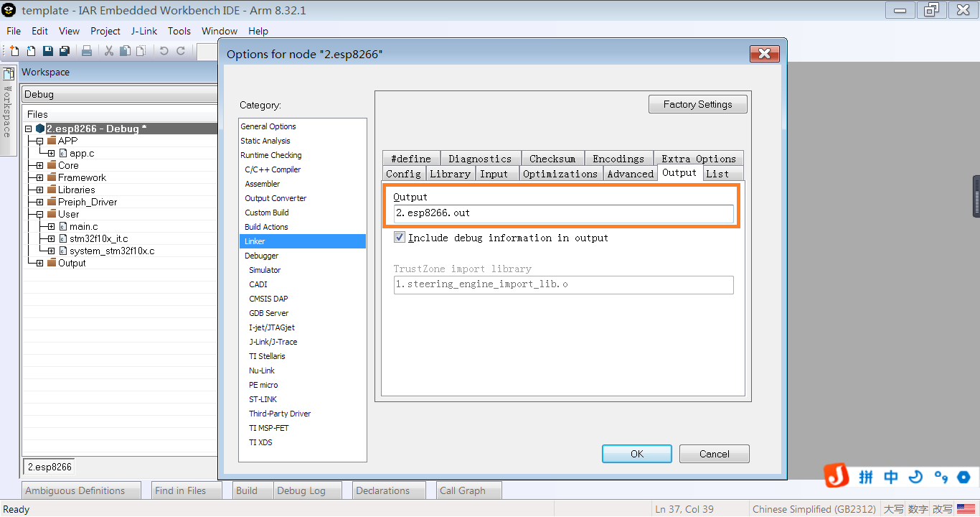Image resolution: width=980 pixels, height=517 pixels.
Task: Click the Workspace side panel icon
Action: 9,74
